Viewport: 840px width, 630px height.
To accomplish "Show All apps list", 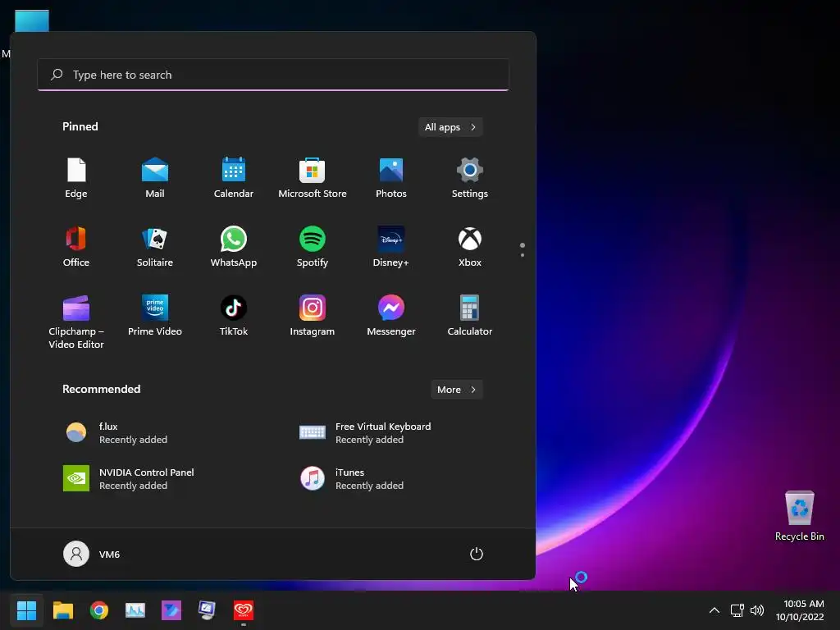I will click(450, 127).
